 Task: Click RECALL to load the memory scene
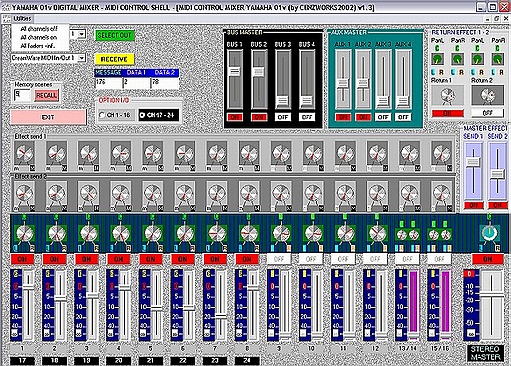click(x=46, y=95)
